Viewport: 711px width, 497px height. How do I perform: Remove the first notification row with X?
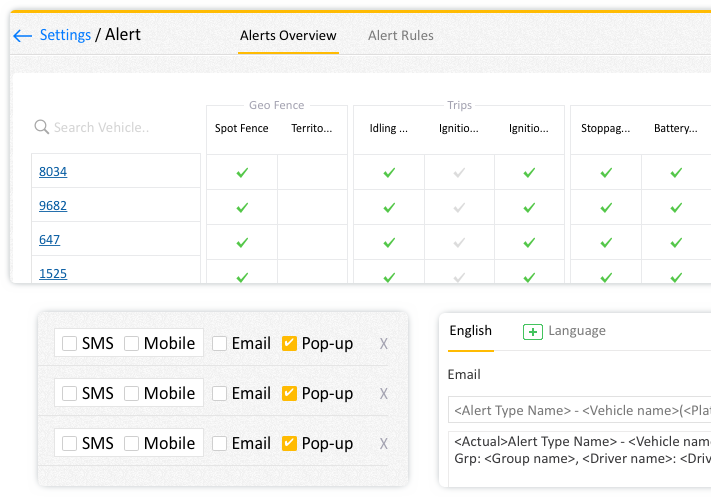tap(383, 344)
